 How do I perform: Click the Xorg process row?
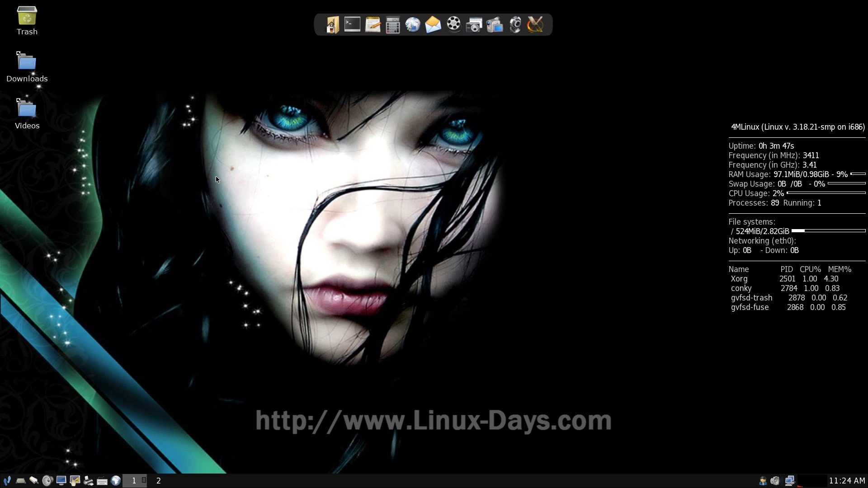[785, 279]
